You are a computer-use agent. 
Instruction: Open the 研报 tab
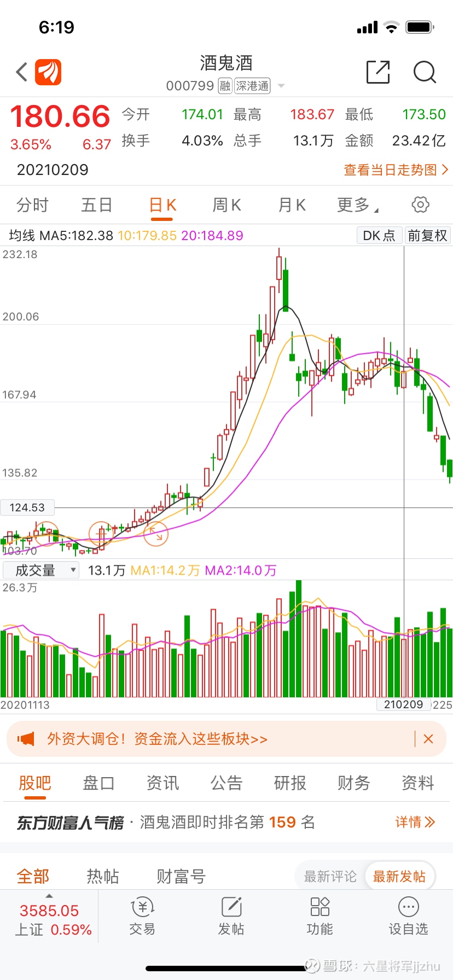(290, 783)
